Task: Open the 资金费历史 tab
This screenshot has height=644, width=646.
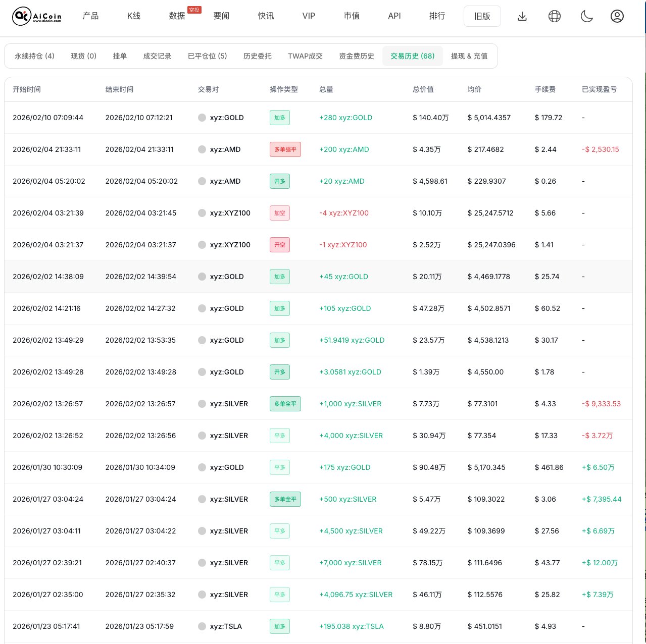Action: (356, 56)
